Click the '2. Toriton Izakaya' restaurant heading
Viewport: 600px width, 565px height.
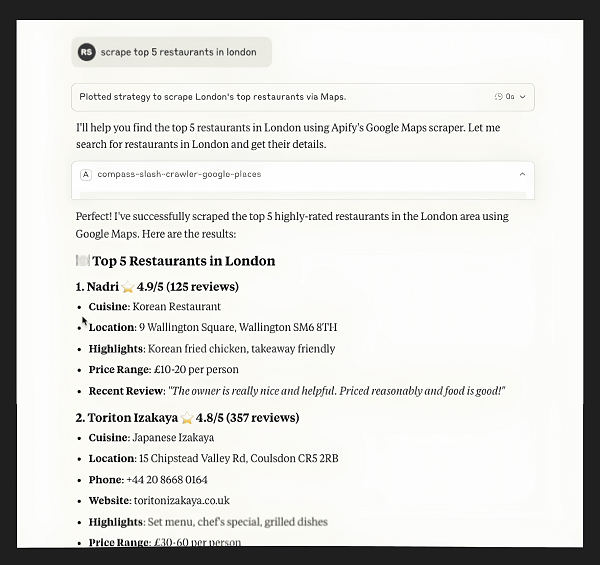126,418
